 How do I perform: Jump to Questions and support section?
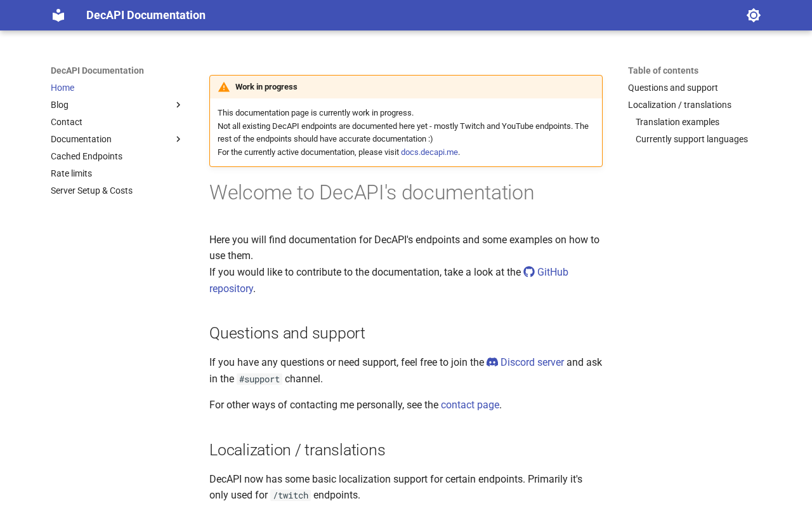[x=673, y=88]
